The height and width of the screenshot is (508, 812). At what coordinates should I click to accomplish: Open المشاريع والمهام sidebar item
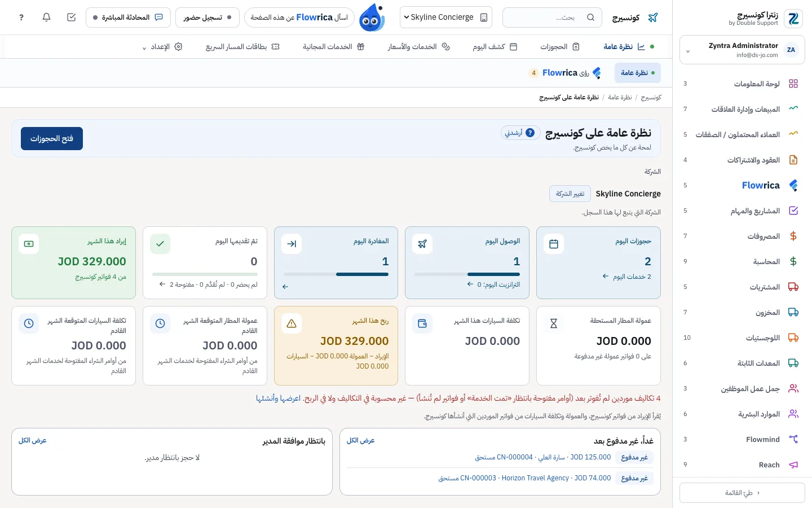pyautogui.click(x=742, y=211)
